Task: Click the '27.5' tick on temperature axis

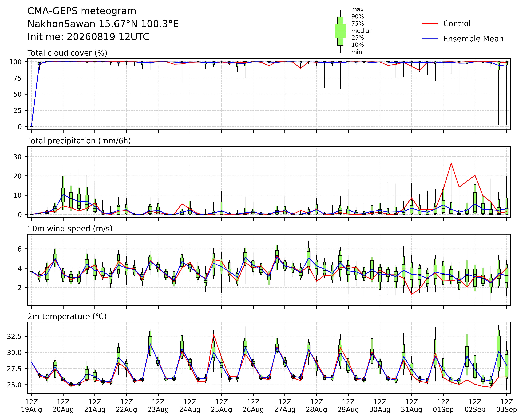Action: (15, 369)
